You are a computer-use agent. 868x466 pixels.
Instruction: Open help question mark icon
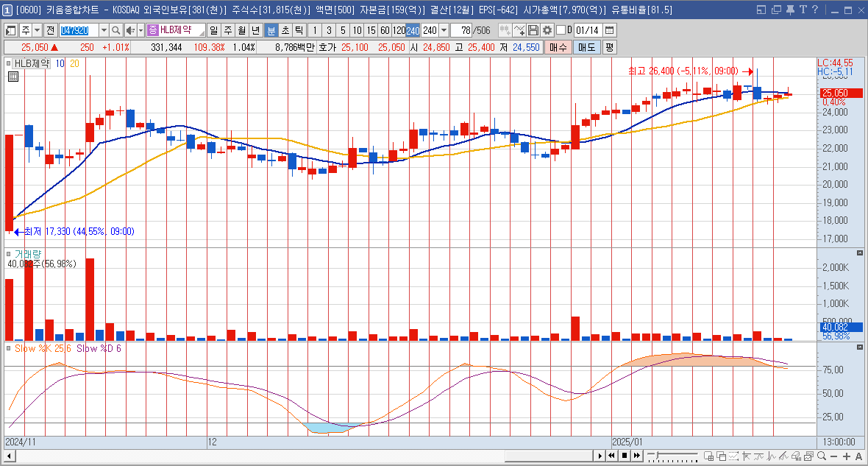[x=815, y=10]
